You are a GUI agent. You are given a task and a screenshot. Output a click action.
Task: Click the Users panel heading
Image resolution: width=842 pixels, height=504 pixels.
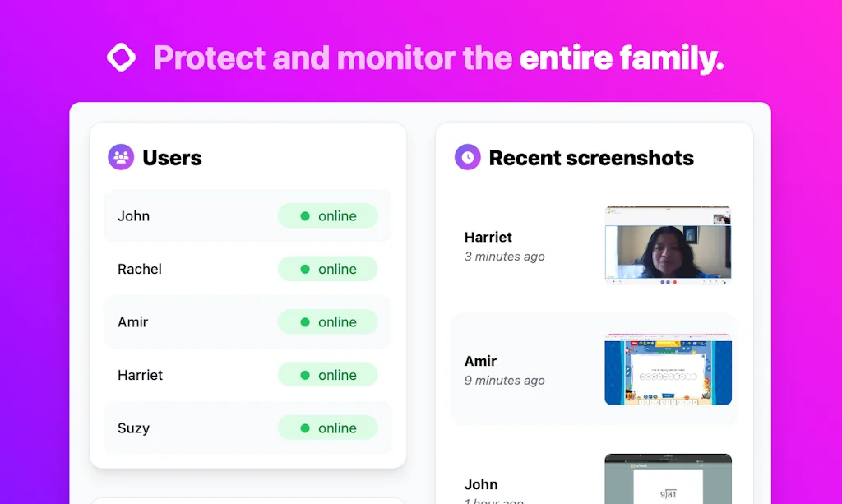172,158
